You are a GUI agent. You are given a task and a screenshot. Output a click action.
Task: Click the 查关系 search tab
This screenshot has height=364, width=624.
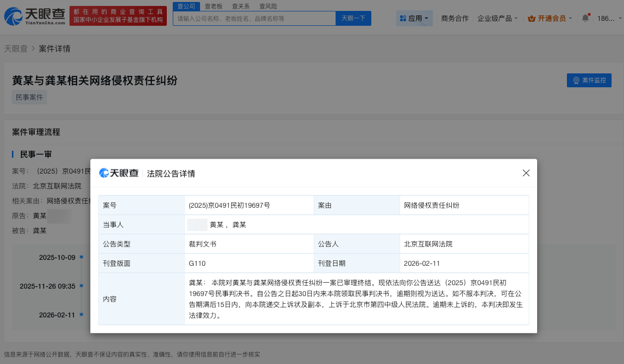[x=240, y=6]
